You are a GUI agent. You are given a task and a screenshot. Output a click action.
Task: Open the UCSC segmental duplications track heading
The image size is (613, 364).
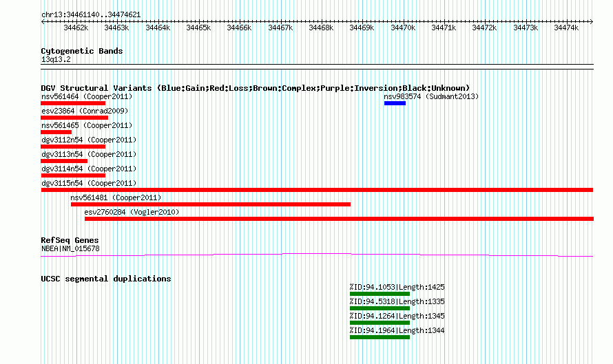click(x=106, y=279)
